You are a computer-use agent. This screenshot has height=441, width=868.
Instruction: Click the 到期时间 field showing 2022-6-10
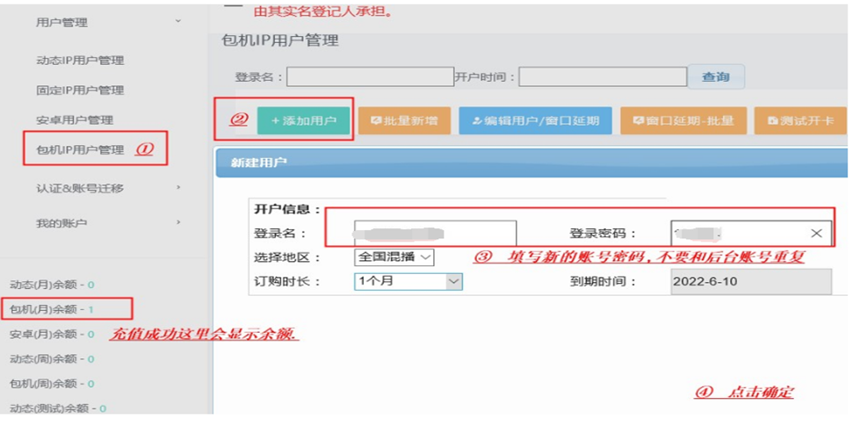[x=749, y=281]
